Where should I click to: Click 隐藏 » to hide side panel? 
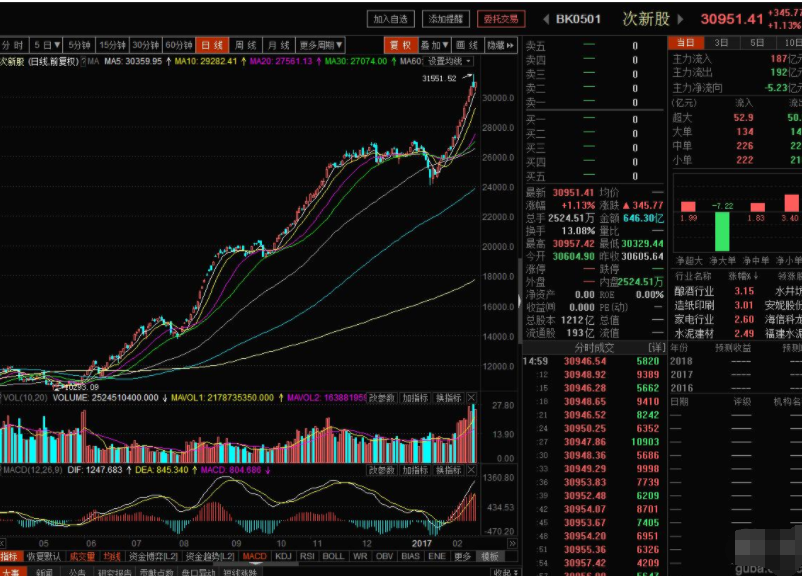(x=500, y=45)
